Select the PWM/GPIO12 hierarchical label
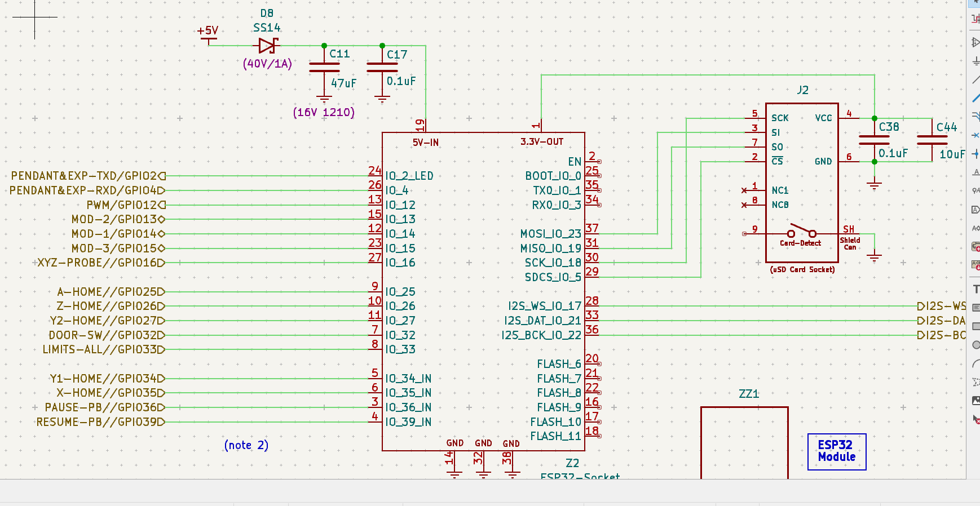Viewport: 980px width, 506px height. tap(126, 206)
